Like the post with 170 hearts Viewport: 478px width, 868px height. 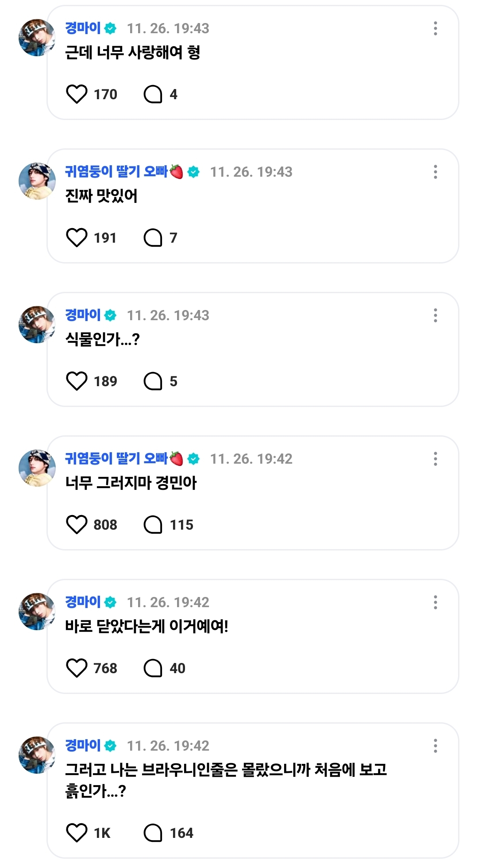tap(77, 94)
